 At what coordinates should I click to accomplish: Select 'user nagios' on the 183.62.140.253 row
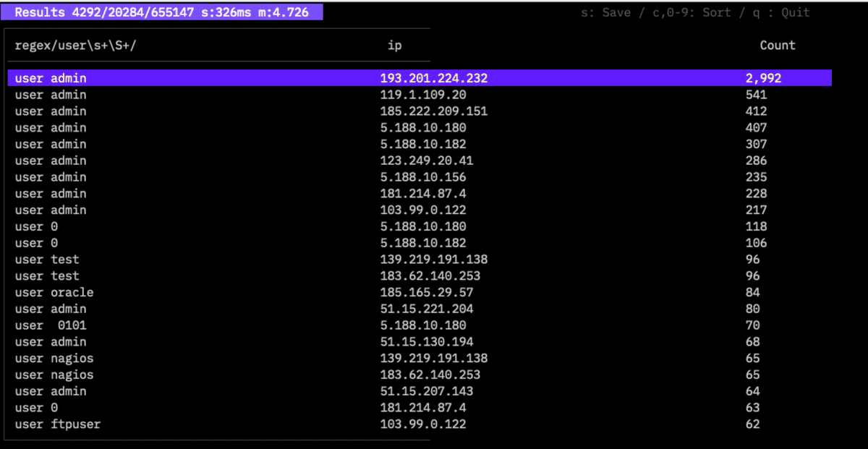54,375
